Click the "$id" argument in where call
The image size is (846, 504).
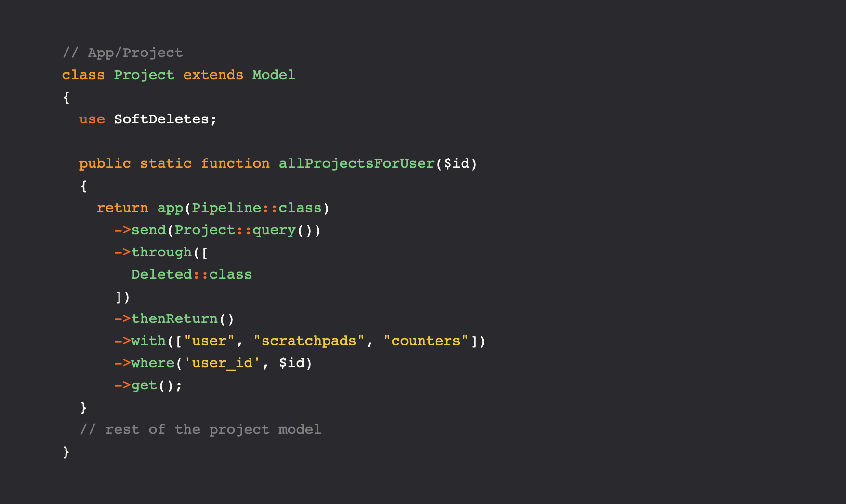pyautogui.click(x=291, y=363)
